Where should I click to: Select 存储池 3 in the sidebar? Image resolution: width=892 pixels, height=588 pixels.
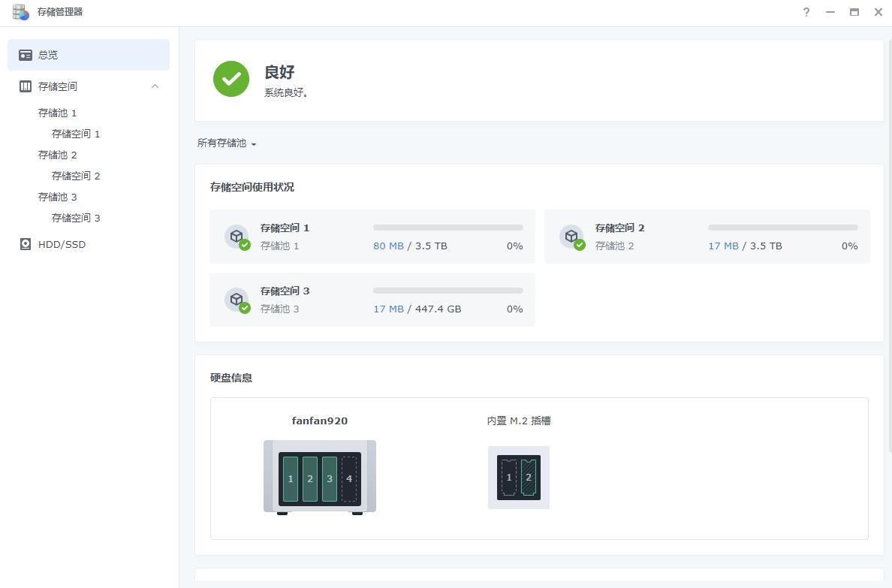[57, 197]
